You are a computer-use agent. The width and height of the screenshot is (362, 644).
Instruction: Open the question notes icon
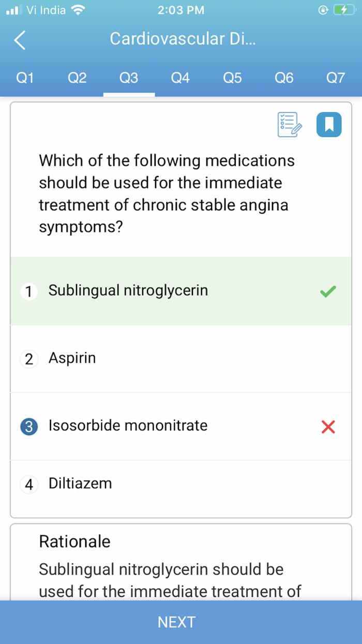pyautogui.click(x=289, y=124)
